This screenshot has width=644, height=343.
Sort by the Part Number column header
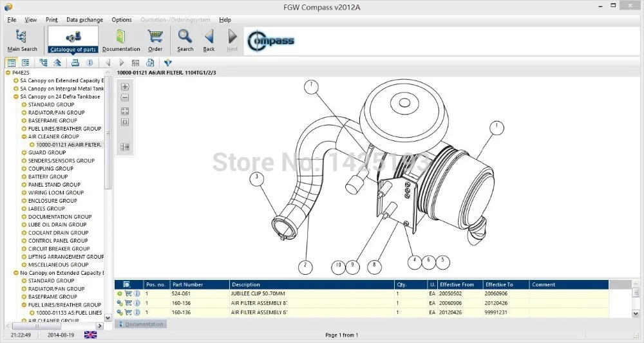coord(199,284)
